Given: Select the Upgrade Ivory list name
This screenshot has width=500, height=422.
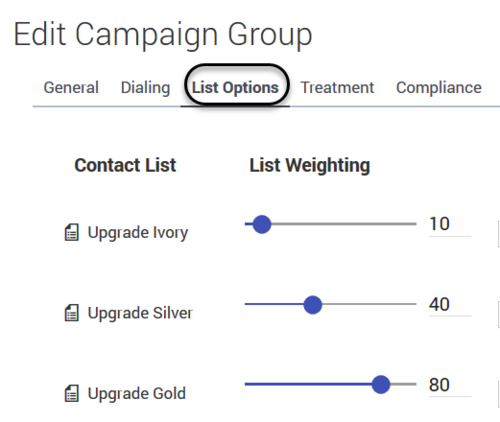Looking at the screenshot, I should [138, 233].
